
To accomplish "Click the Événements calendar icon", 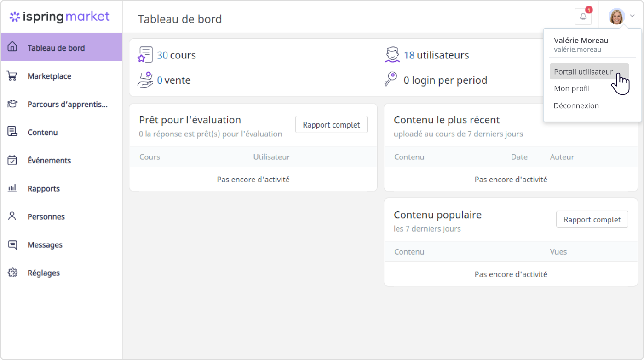I will [12, 160].
